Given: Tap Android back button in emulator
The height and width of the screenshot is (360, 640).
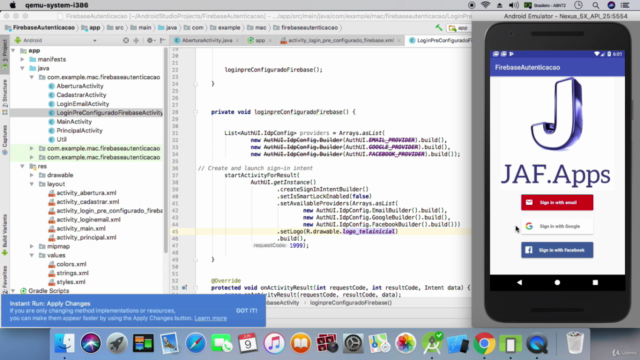Looking at the screenshot, I should (x=519, y=282).
